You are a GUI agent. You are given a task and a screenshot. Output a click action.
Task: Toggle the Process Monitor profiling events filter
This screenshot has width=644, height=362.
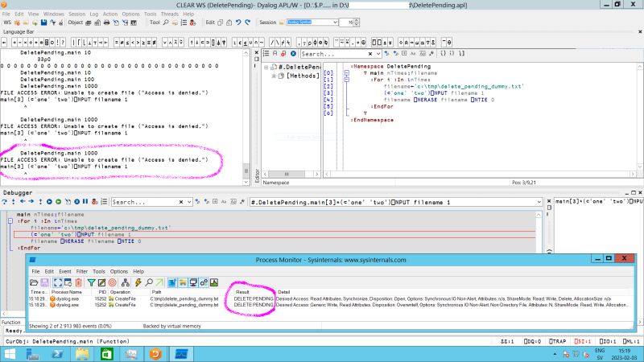coord(214,282)
